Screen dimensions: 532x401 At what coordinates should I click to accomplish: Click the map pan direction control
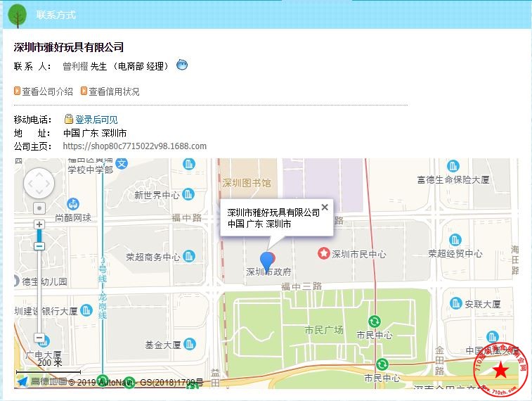(x=39, y=184)
